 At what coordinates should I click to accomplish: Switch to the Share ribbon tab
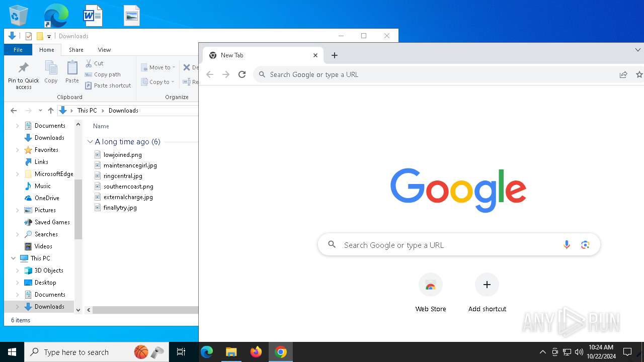click(76, 50)
